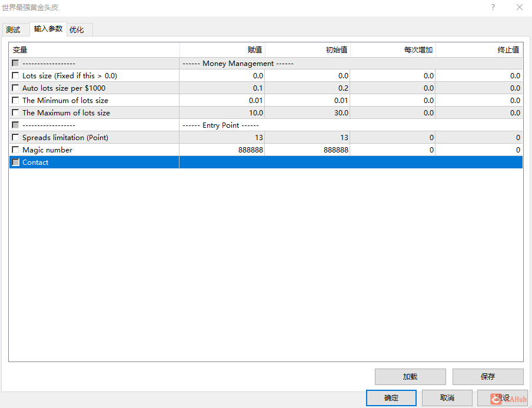Toggle the Maximum of lots size checkbox
This screenshot has width=532, height=408.
pos(15,112)
